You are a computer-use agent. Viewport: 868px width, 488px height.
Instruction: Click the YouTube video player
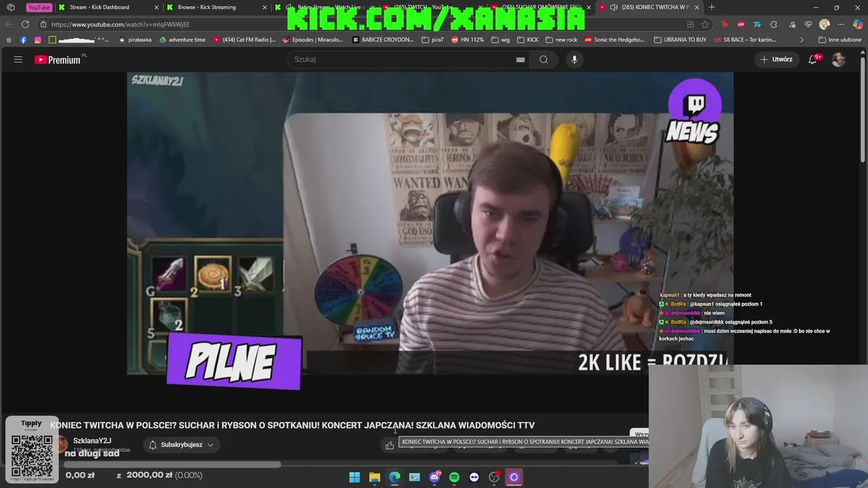430,224
